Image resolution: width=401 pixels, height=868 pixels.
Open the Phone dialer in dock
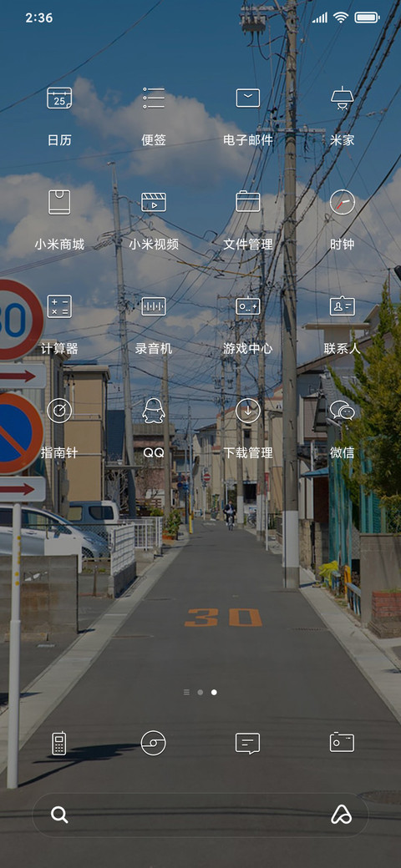click(x=59, y=743)
